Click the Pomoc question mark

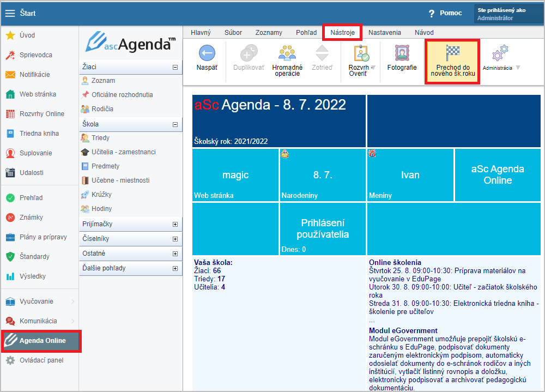(x=431, y=13)
